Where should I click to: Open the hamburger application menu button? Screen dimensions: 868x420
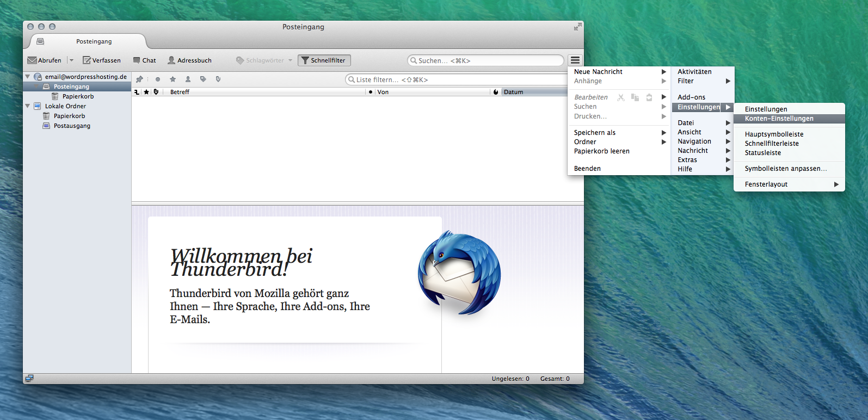pyautogui.click(x=575, y=60)
